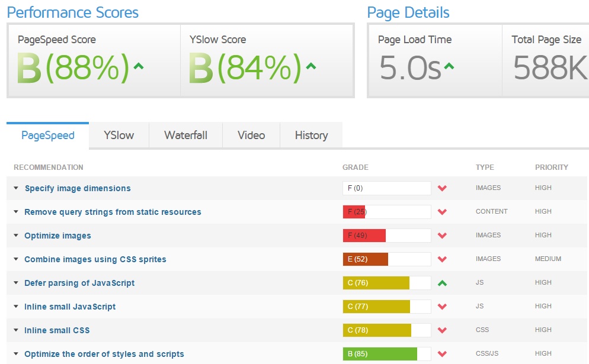Viewport: 589px width, 364px height.
Task: Click the green arrow next to PageSpeed Score 88%
Action: [x=139, y=66]
